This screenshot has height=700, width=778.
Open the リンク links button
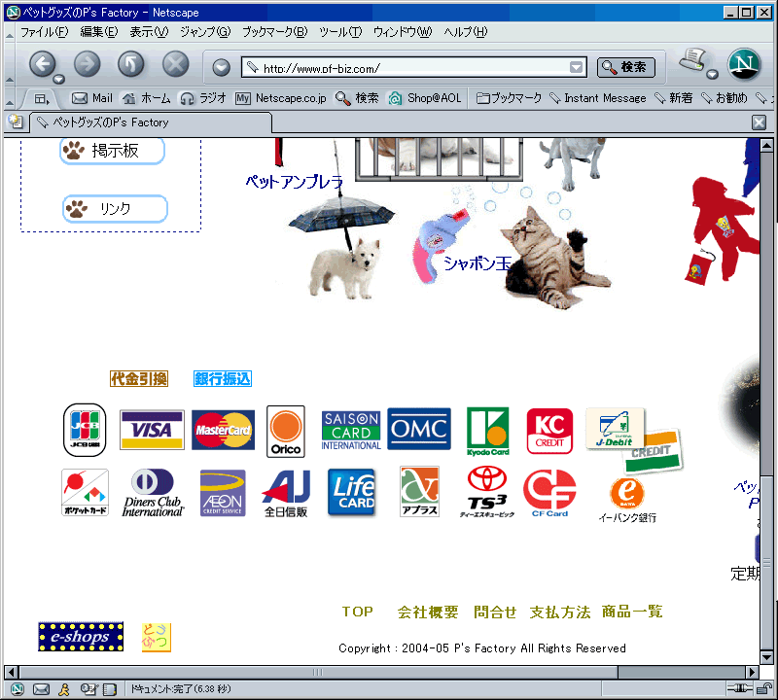point(115,208)
